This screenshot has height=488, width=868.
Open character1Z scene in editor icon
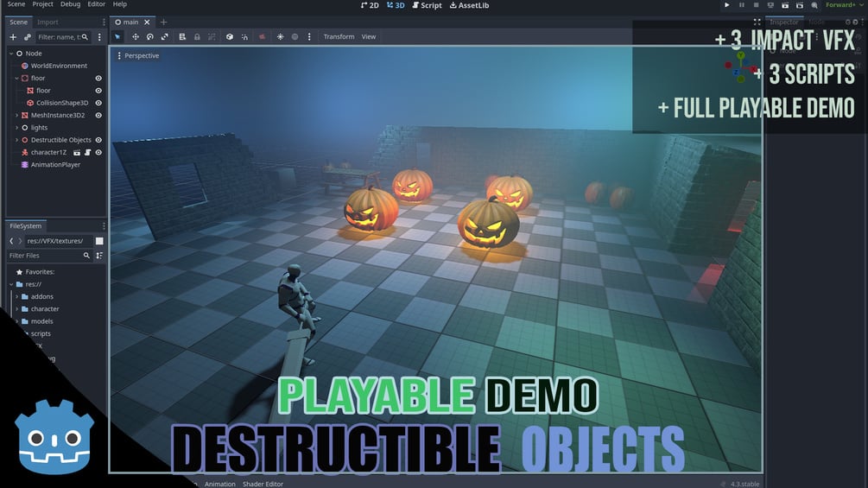(x=77, y=152)
